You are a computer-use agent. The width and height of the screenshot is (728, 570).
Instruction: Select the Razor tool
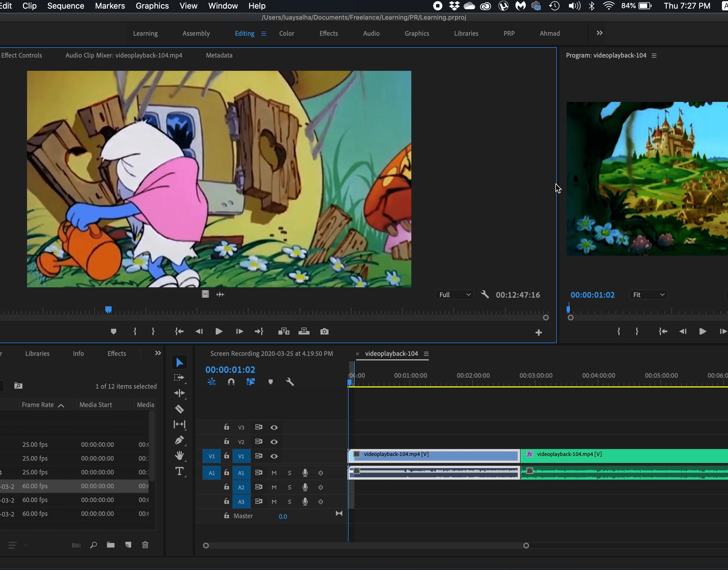click(179, 409)
